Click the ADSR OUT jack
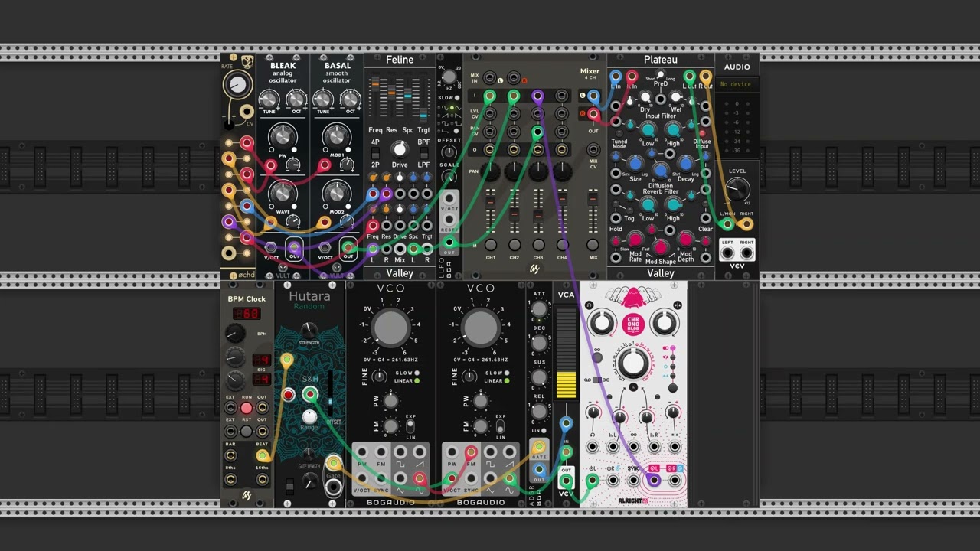Viewport: 980px width, 551px height. click(539, 470)
